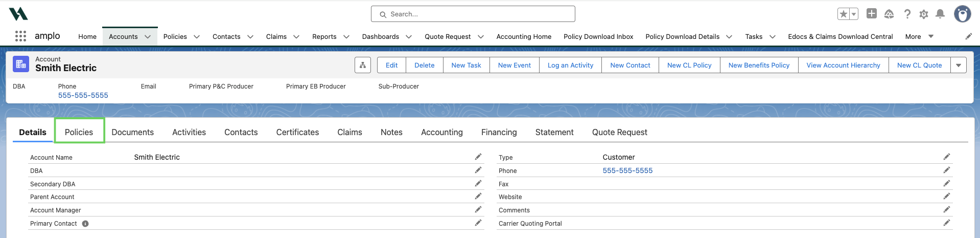Screen dimensions: 980x238
Task: Open the Financing tab
Action: coord(499,132)
